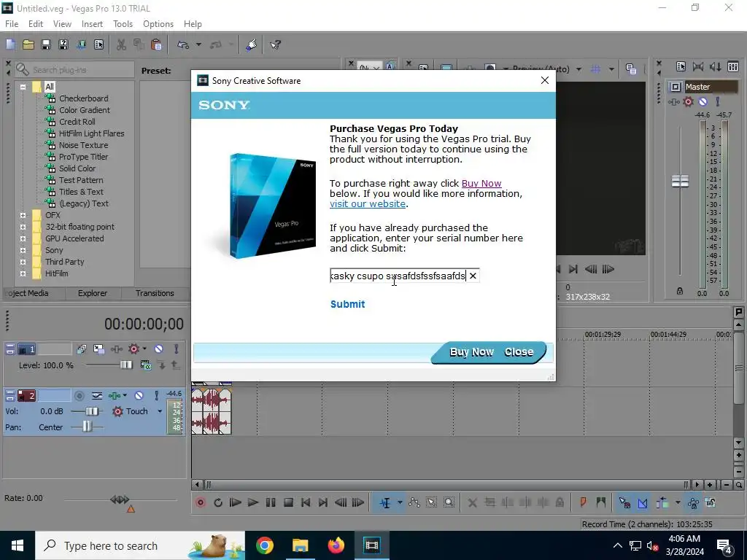747x560 pixels.
Task: Open the visit our website link
Action: click(x=368, y=204)
